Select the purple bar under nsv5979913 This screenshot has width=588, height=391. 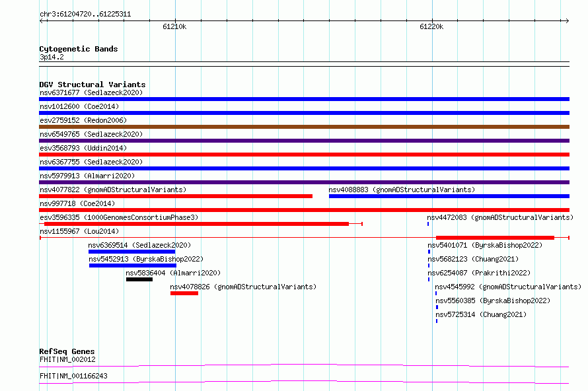(x=304, y=182)
